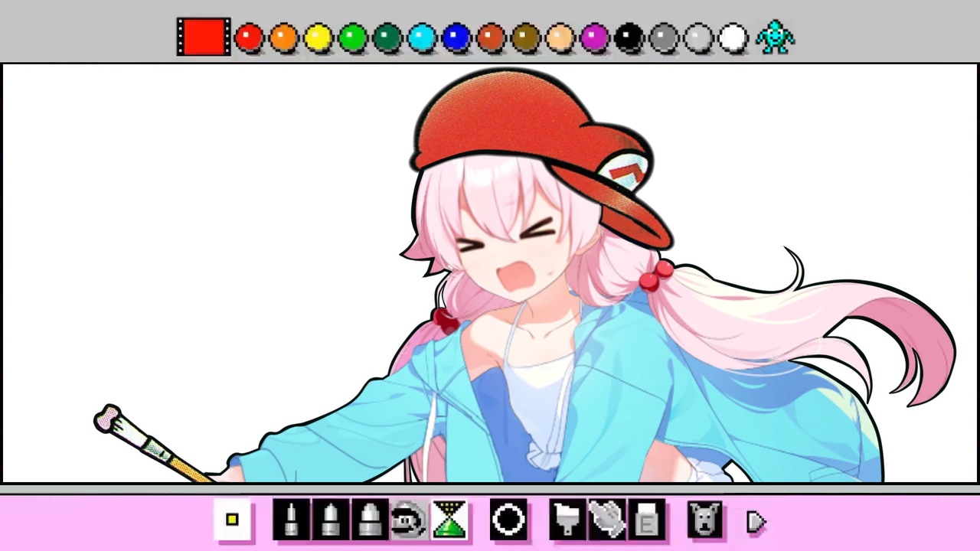Select the small pen tip tool

[291, 520]
